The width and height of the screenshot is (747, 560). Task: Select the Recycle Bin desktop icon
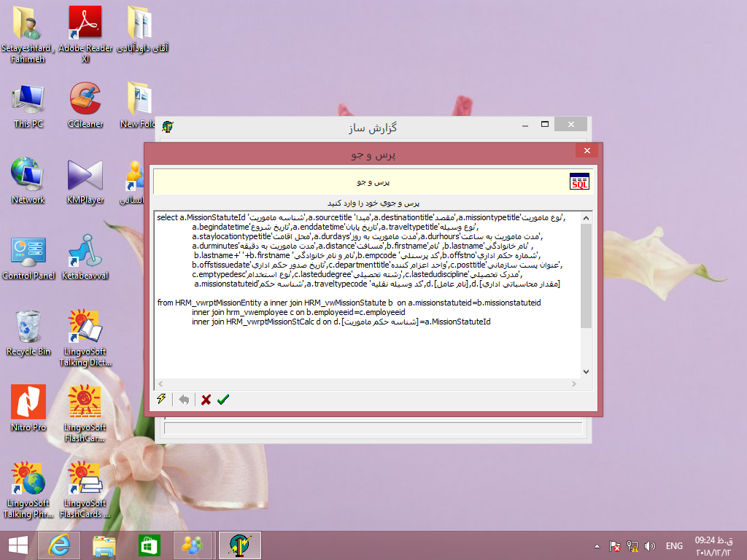tap(28, 333)
